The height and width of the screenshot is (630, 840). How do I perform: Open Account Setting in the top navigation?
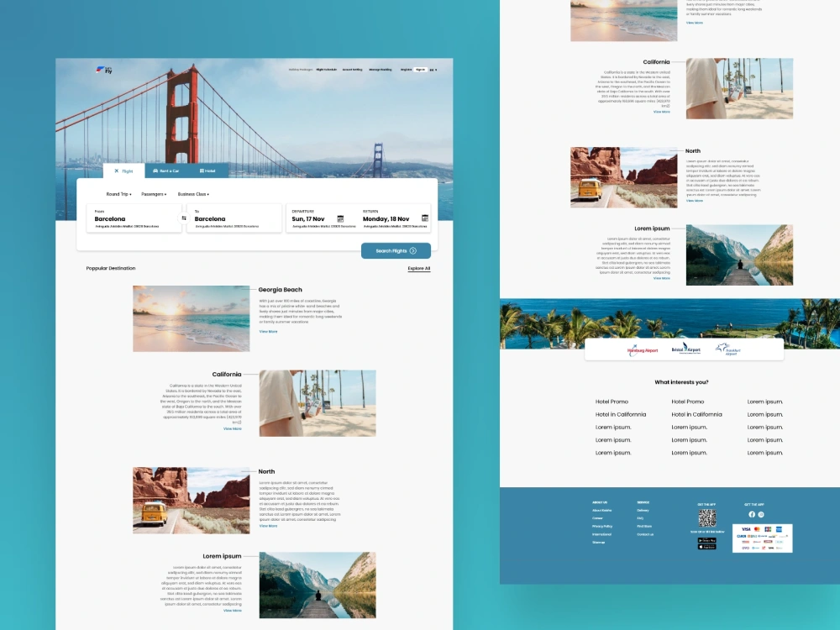point(353,70)
